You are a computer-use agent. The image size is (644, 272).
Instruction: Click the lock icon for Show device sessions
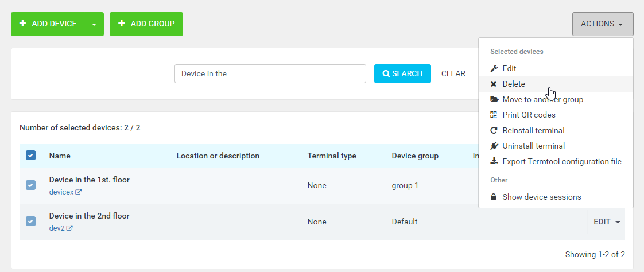point(494,197)
